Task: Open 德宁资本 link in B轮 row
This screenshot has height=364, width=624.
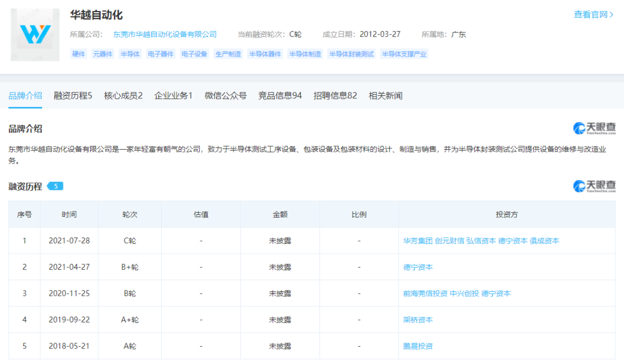Action: tap(496, 294)
